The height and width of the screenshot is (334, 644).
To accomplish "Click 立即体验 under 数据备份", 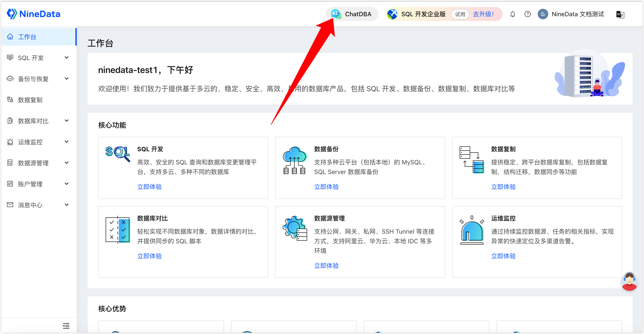I will click(326, 187).
